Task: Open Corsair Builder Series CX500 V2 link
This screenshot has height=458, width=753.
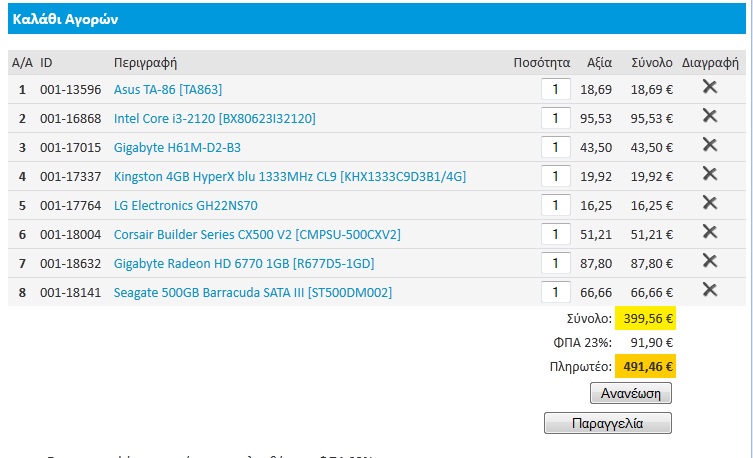Action: (257, 235)
